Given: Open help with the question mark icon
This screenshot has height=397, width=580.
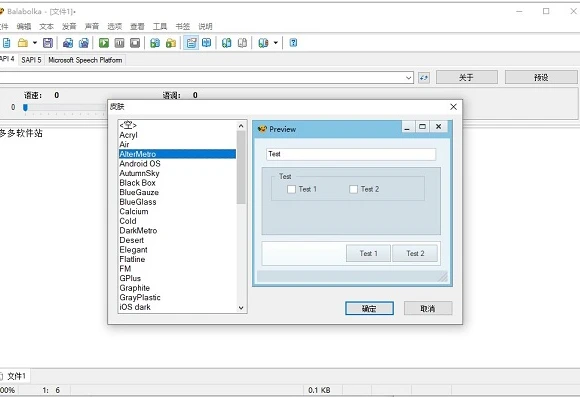Looking at the screenshot, I should (x=293, y=43).
